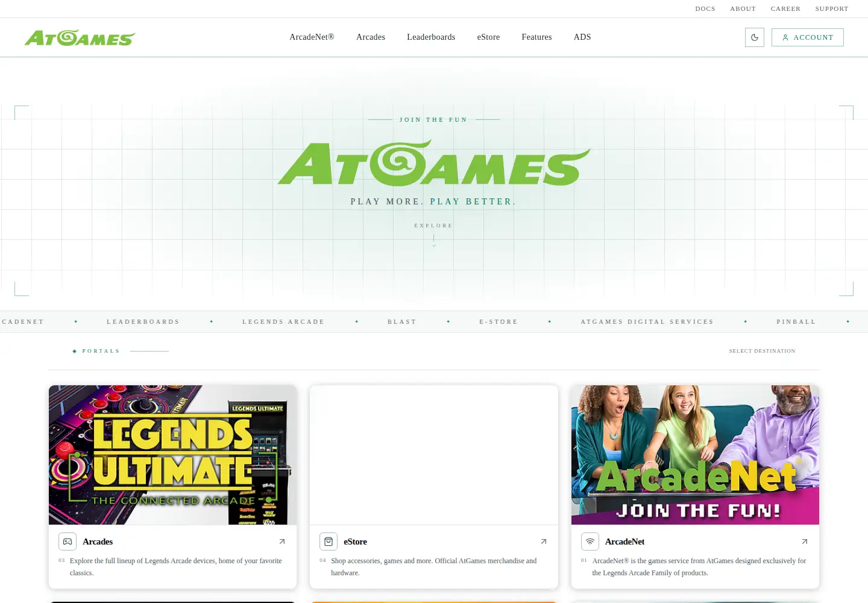Click the Legends Ultimate thumbnail image
This screenshot has height=603, width=868.
pyautogui.click(x=172, y=455)
